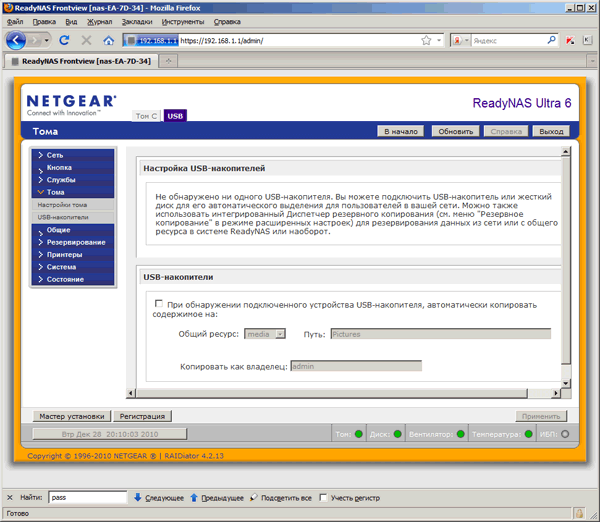600x522 pixels.
Task: Click the grey ИБП status indicator
Action: [x=565, y=434]
